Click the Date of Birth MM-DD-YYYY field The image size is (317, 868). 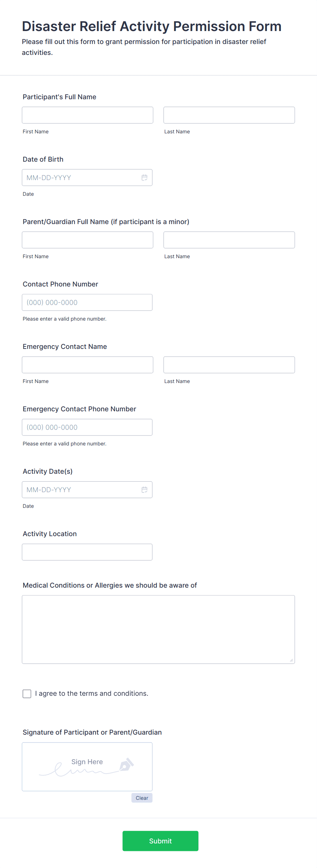pos(87,178)
